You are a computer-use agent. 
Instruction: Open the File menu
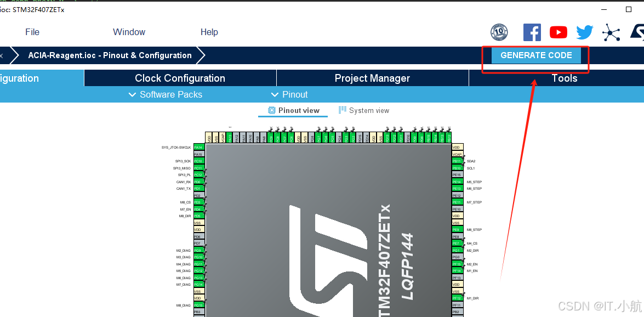(32, 32)
